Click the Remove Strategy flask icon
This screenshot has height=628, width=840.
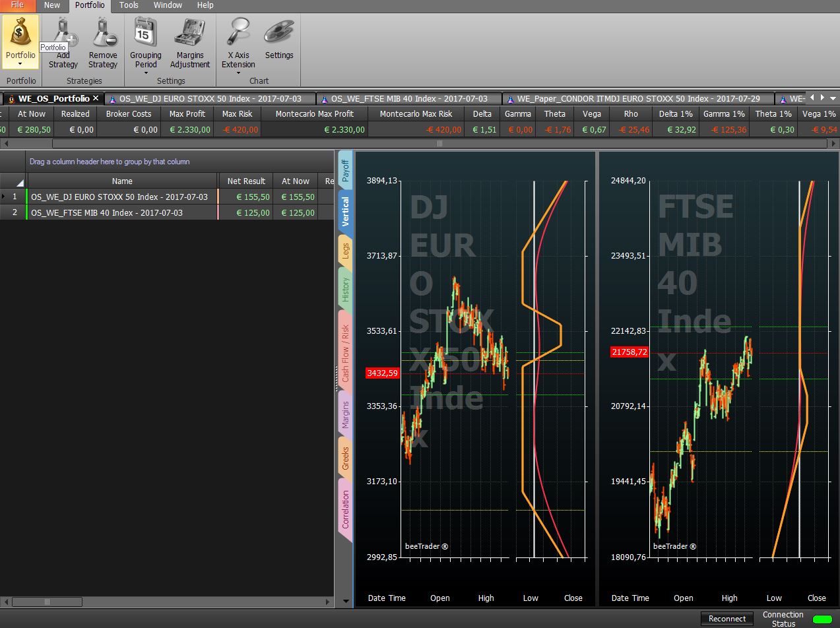(103, 32)
